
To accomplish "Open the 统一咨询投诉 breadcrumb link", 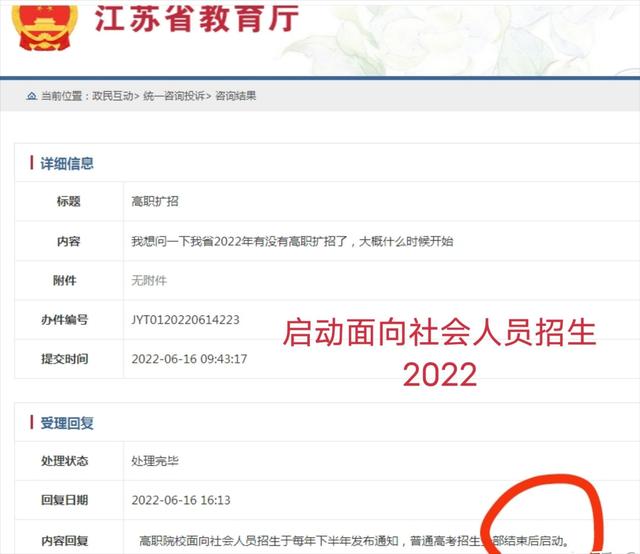I will [x=174, y=96].
